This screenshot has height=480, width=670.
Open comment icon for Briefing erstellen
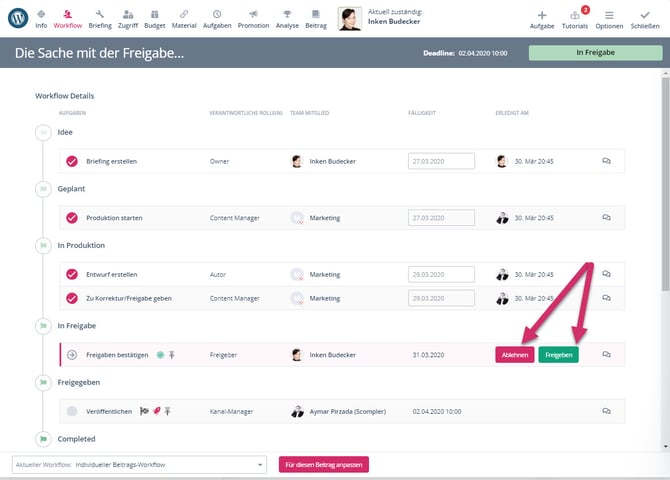pos(605,160)
